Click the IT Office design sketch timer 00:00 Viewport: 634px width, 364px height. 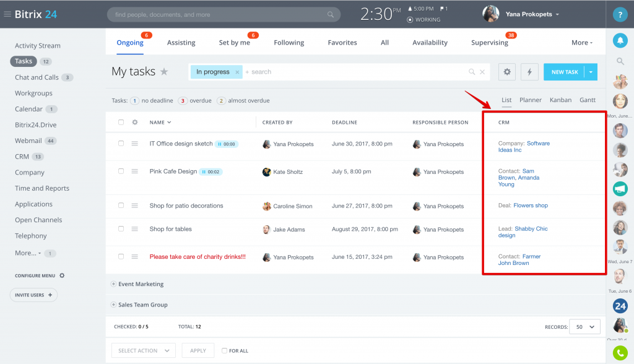click(x=227, y=144)
